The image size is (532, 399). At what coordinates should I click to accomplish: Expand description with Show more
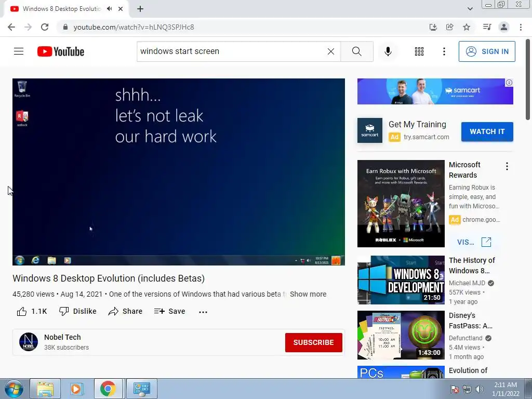coord(308,294)
